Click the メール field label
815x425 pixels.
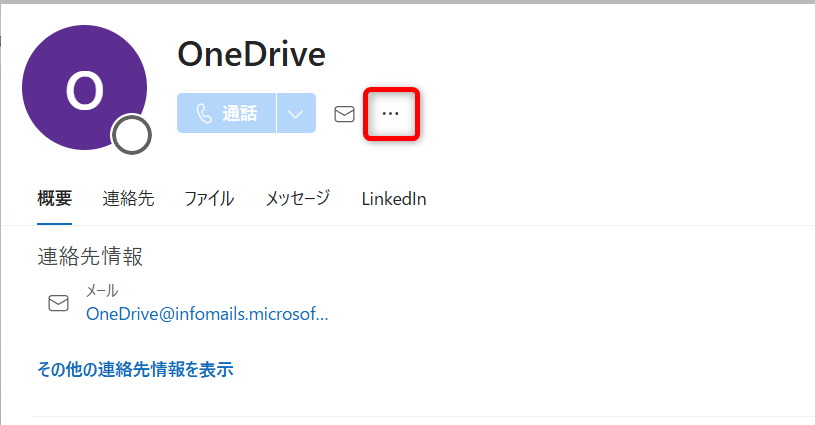click(102, 291)
